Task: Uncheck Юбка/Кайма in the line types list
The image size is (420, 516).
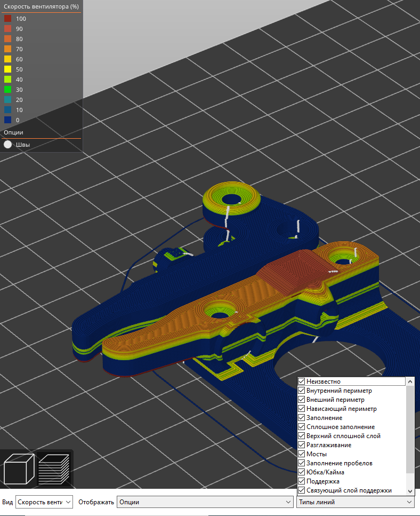Action: click(x=302, y=472)
